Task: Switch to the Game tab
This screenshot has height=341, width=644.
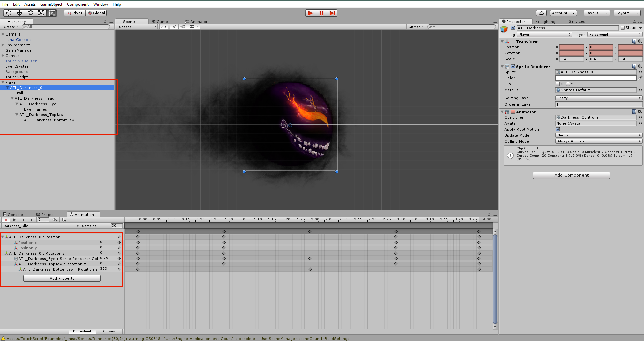Action: [x=160, y=22]
